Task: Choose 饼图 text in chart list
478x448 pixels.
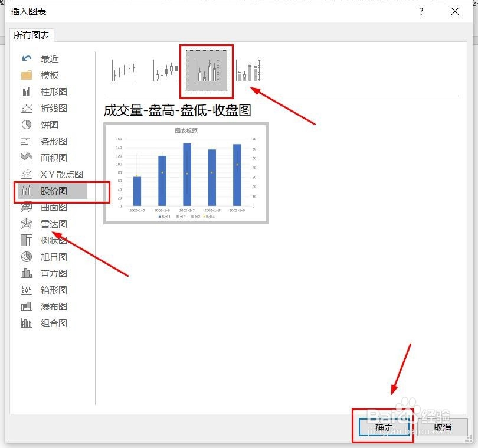Action: pyautogui.click(x=50, y=125)
